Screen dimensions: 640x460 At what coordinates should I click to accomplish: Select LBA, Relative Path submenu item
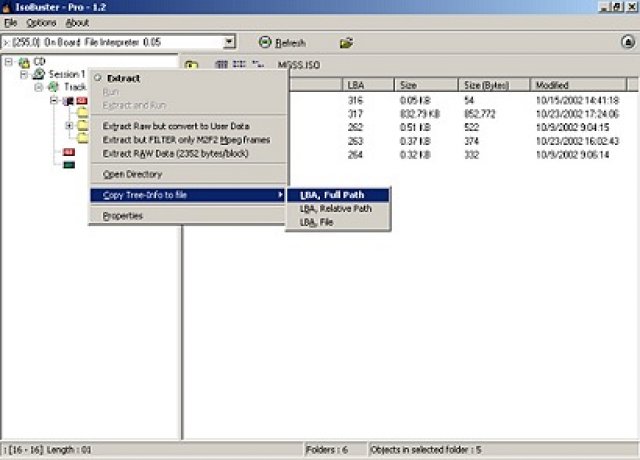pyautogui.click(x=338, y=209)
